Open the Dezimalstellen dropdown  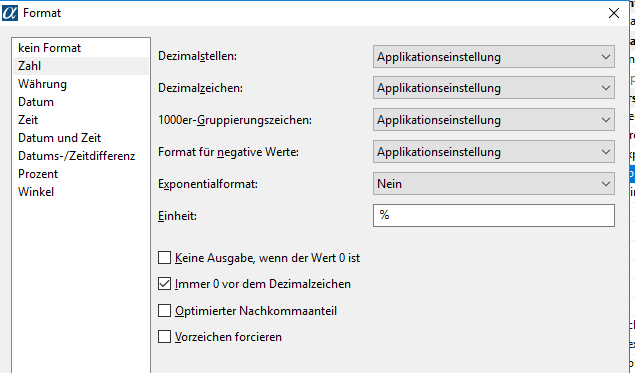(494, 57)
